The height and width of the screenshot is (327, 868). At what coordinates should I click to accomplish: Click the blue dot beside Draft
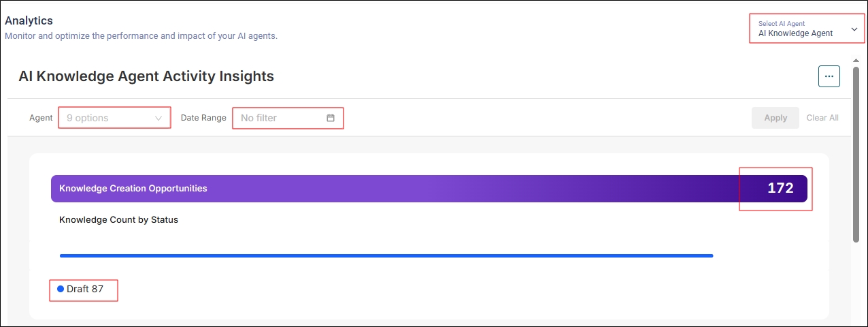coord(61,289)
